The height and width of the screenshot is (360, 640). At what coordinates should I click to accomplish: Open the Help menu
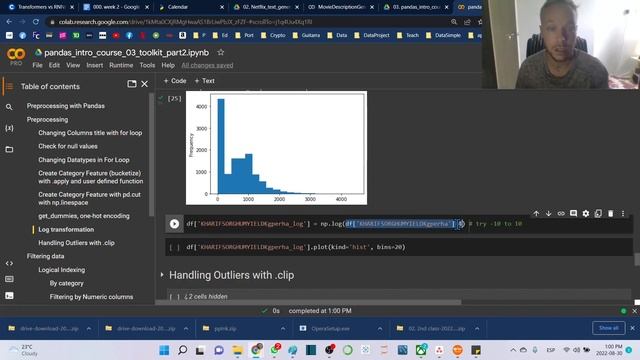click(x=168, y=65)
